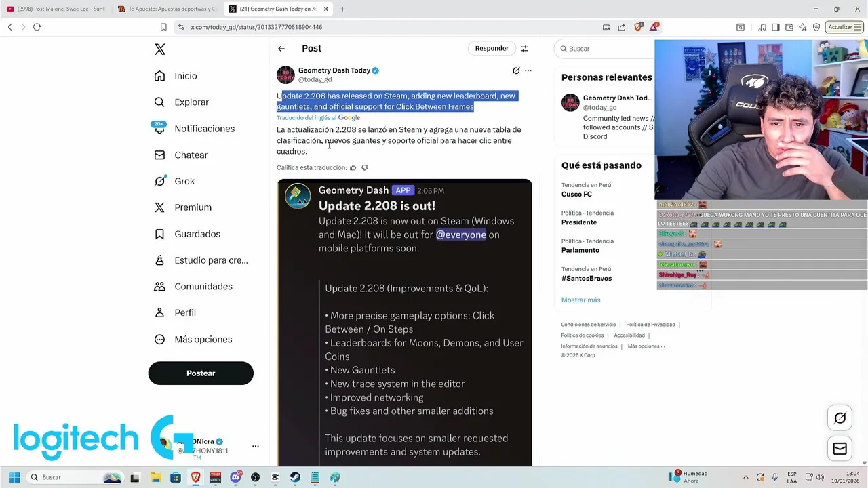
Task: Open the floating messages envelope button
Action: coord(840,449)
